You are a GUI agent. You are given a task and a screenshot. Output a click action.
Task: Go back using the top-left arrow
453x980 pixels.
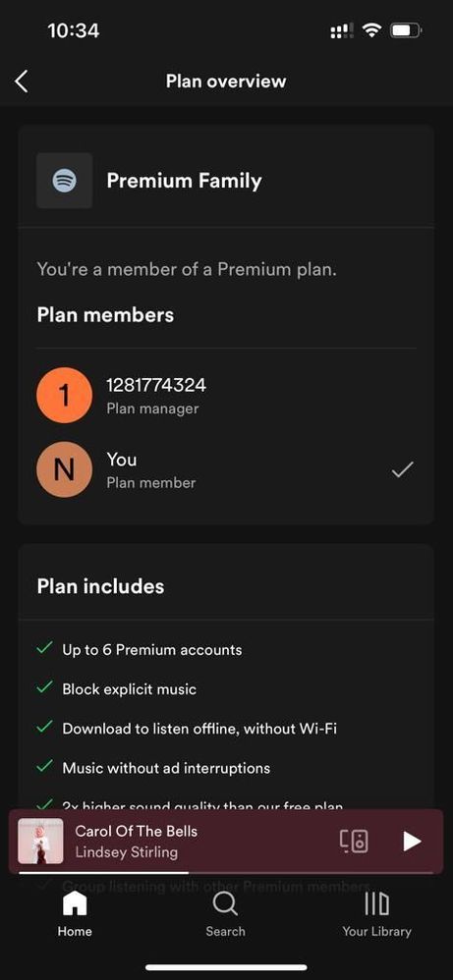point(22,82)
